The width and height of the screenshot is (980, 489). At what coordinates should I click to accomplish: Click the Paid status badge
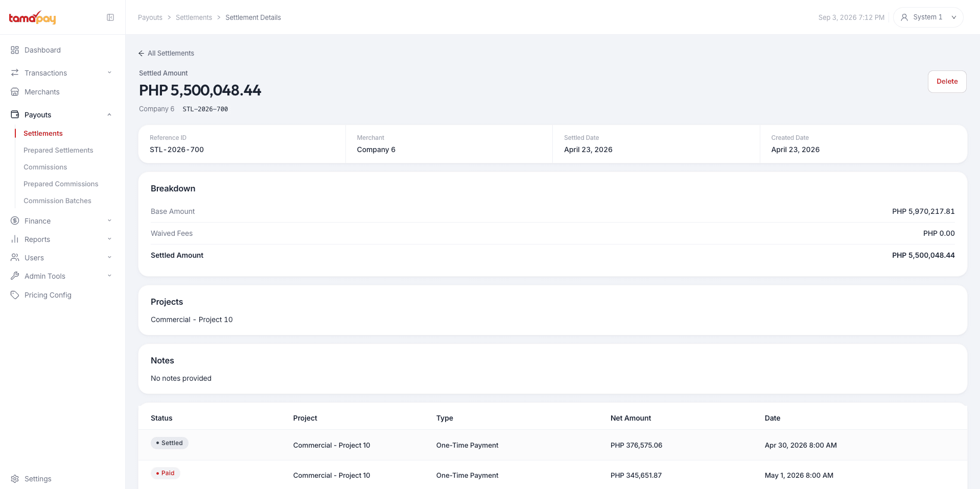(x=165, y=473)
